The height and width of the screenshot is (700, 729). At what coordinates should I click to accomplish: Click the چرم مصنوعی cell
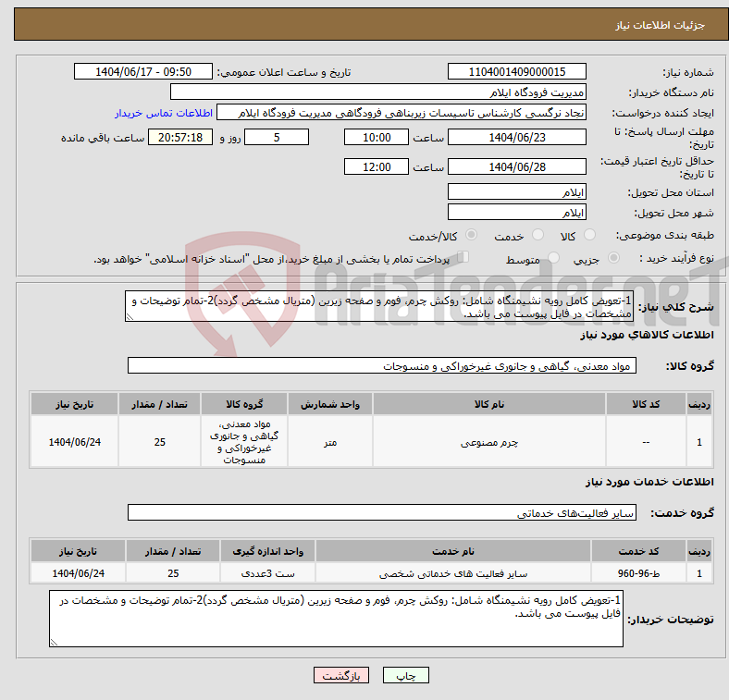489,442
